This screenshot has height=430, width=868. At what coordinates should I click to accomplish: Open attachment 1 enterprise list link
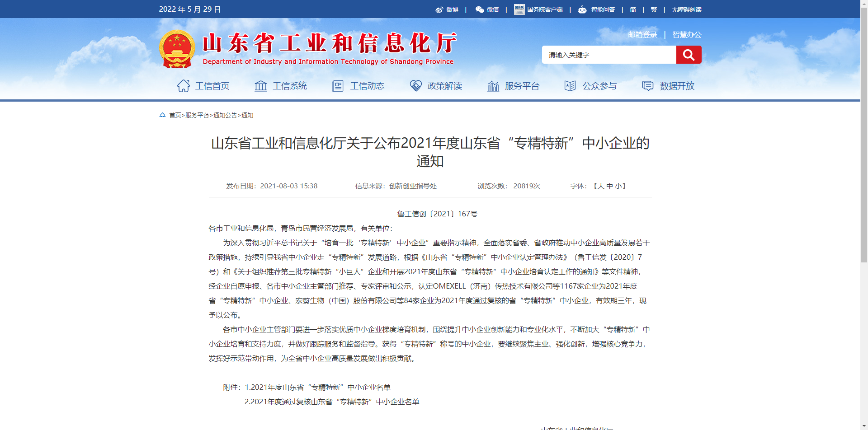click(x=317, y=387)
